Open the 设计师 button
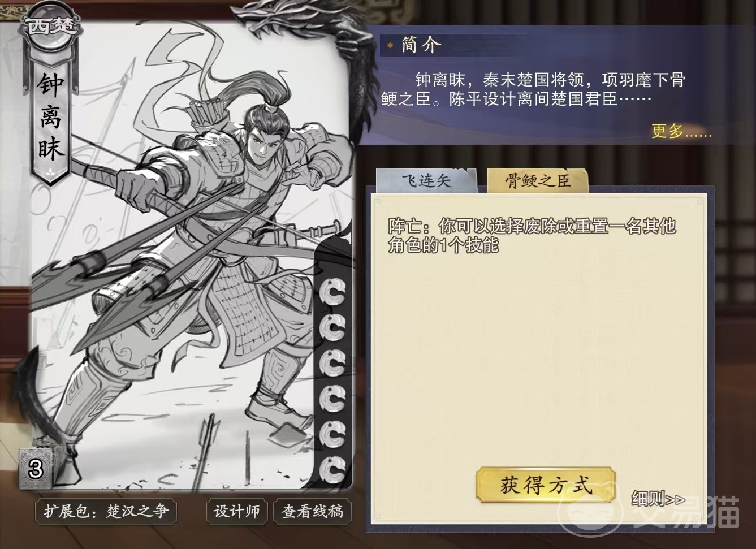 (237, 512)
